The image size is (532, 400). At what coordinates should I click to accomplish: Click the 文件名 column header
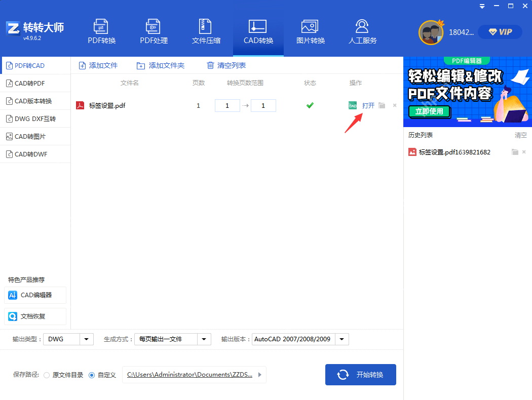click(130, 83)
